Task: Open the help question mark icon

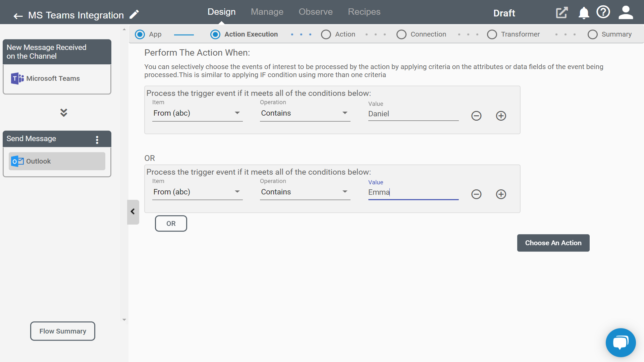Action: (603, 12)
